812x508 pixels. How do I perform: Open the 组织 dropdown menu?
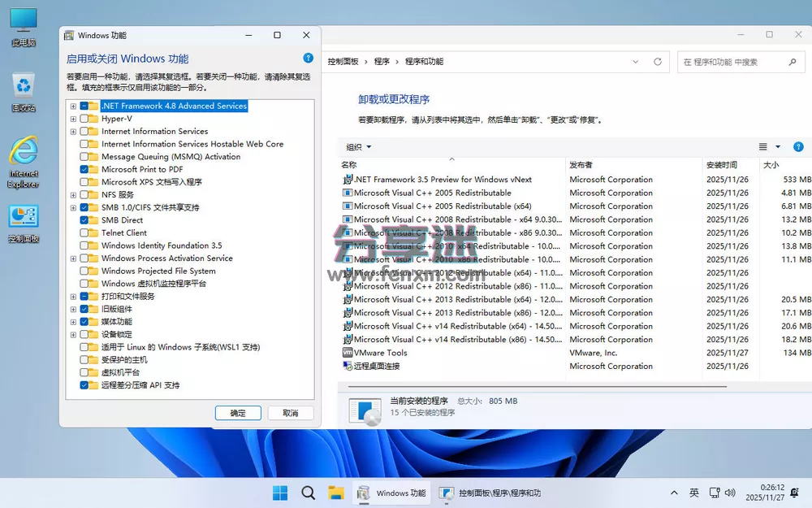[357, 147]
